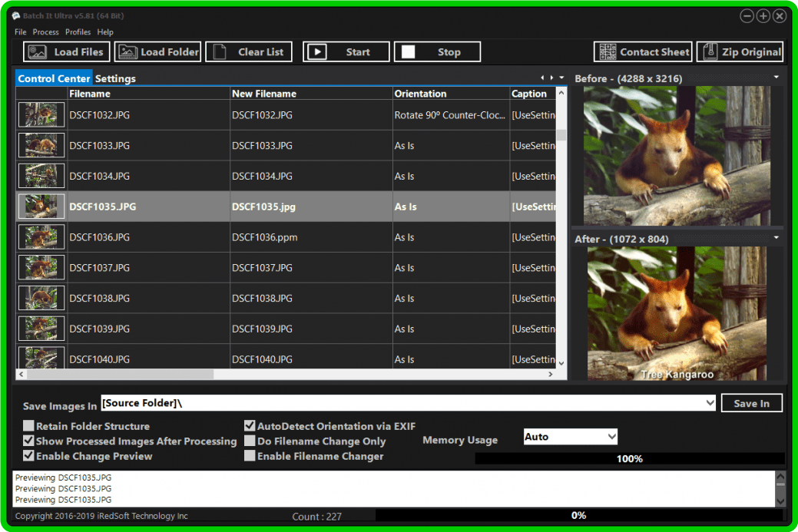Sort by the New Filename column header
This screenshot has width=798, height=532.
coord(311,94)
